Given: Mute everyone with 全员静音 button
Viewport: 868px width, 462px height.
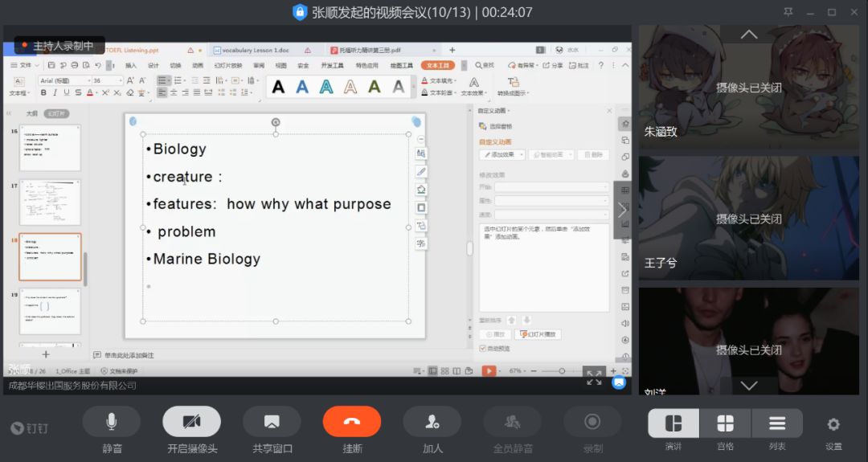Looking at the screenshot, I should pos(513,422).
